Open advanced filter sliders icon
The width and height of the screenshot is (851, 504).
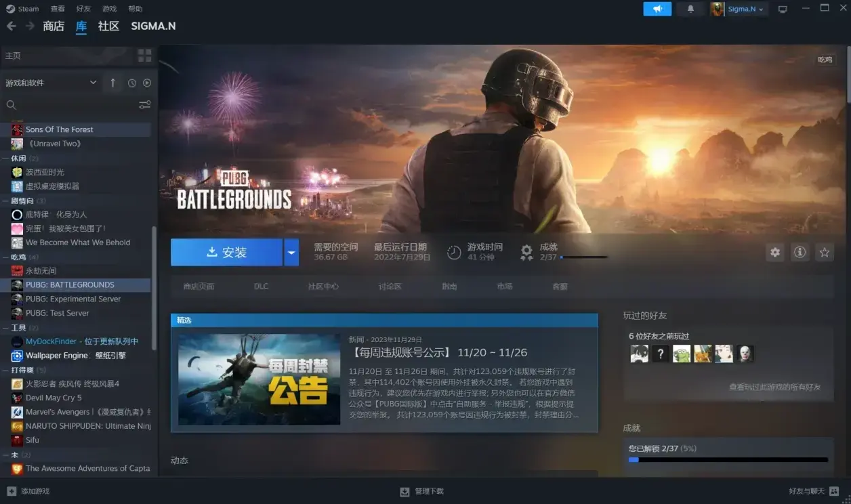[x=144, y=105]
